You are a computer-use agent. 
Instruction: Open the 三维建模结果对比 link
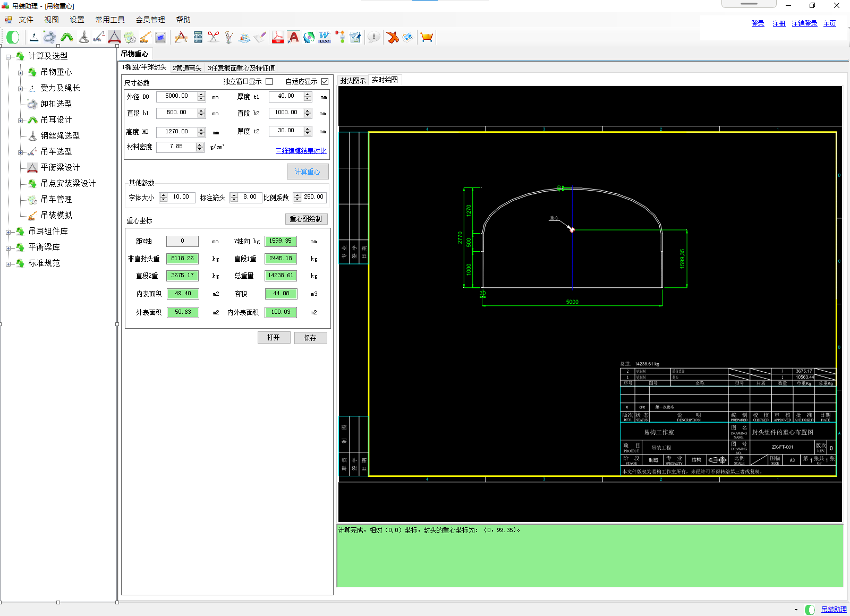(301, 151)
